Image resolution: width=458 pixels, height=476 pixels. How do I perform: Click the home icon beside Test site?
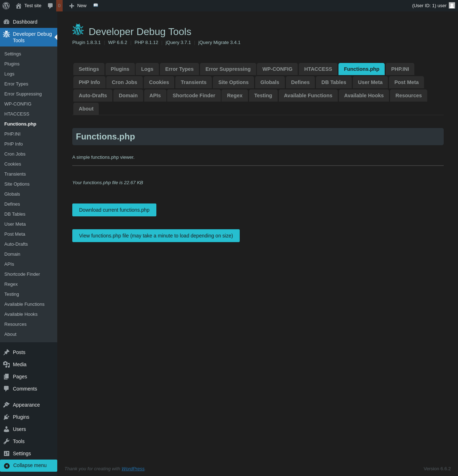click(19, 6)
